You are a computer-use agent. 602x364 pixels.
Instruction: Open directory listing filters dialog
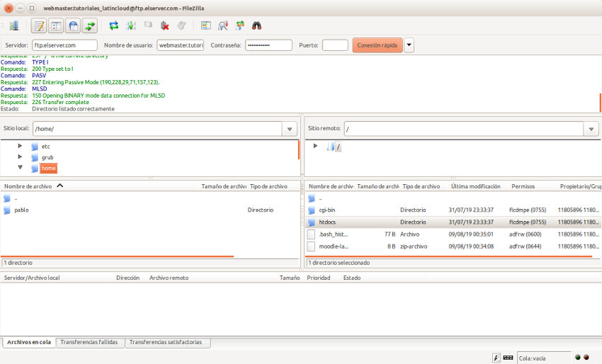click(206, 25)
